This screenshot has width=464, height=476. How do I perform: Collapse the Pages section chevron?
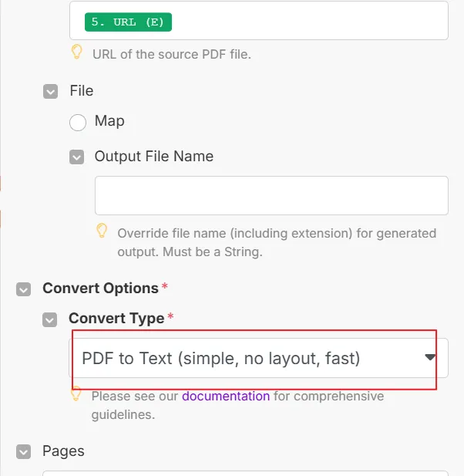(x=23, y=452)
